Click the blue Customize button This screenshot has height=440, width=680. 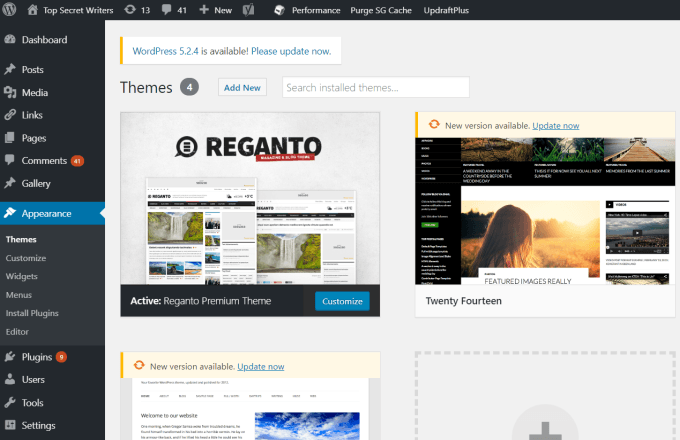coord(342,301)
